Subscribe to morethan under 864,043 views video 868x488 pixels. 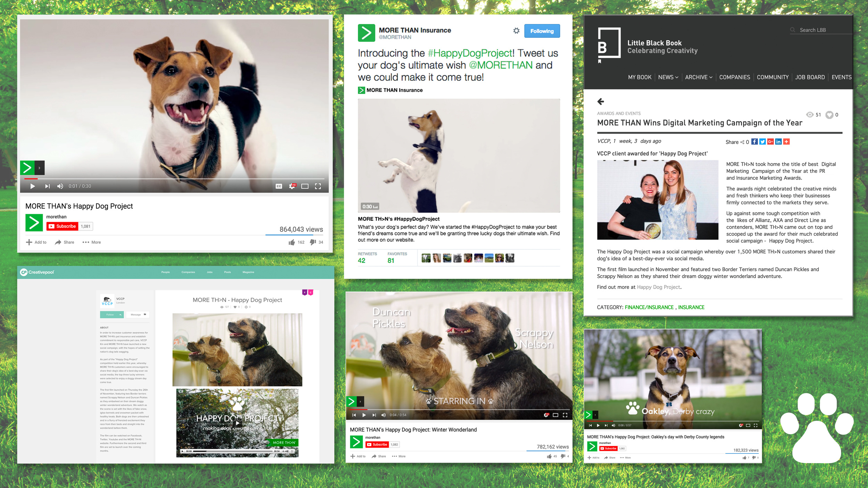(62, 226)
